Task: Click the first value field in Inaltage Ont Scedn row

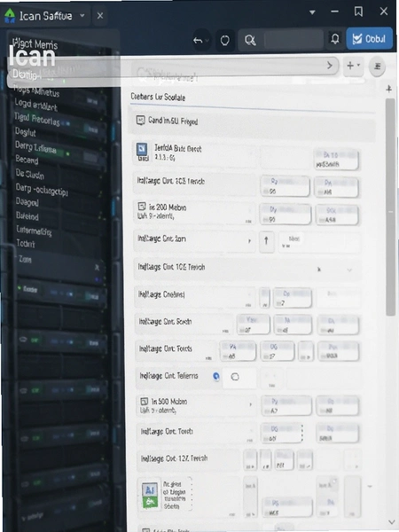Action: pos(254,325)
